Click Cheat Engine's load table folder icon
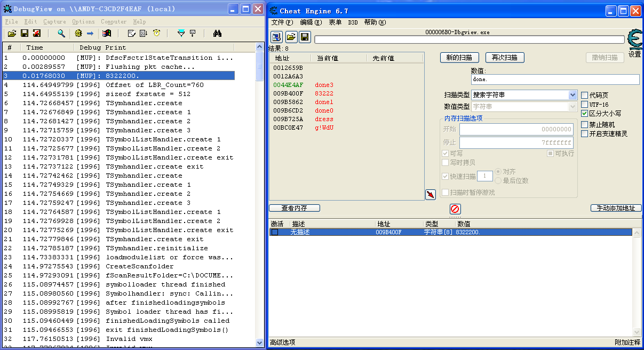Viewport: 644px width, 350px height. [291, 37]
